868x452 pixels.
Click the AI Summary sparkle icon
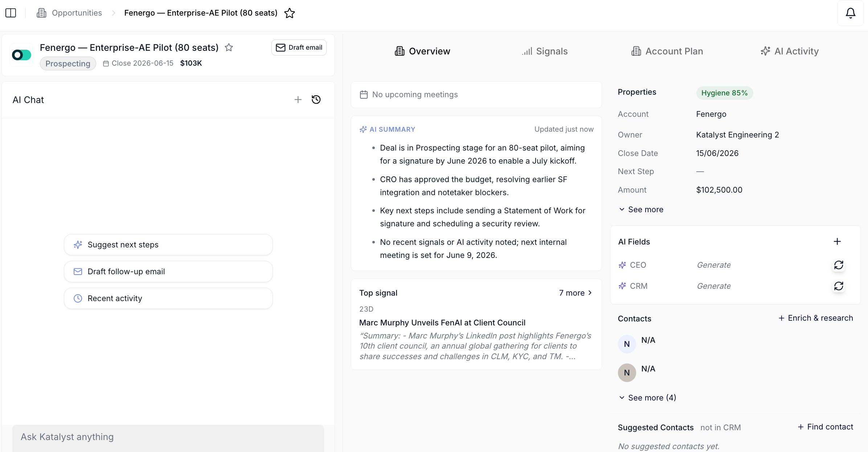[363, 130]
